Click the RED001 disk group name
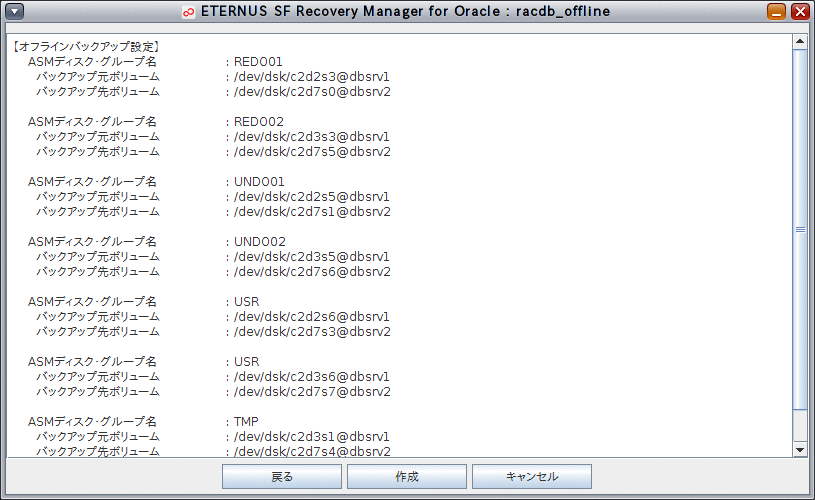The height and width of the screenshot is (500, 815). (258, 62)
